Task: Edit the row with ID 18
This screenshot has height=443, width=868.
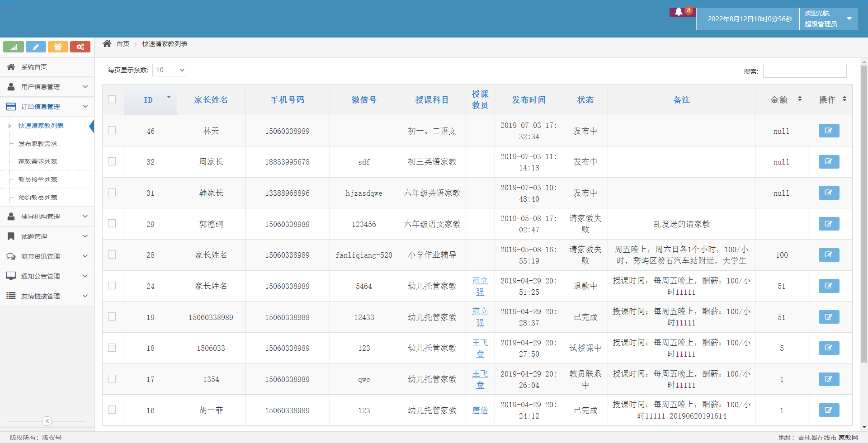Action: 829,348
